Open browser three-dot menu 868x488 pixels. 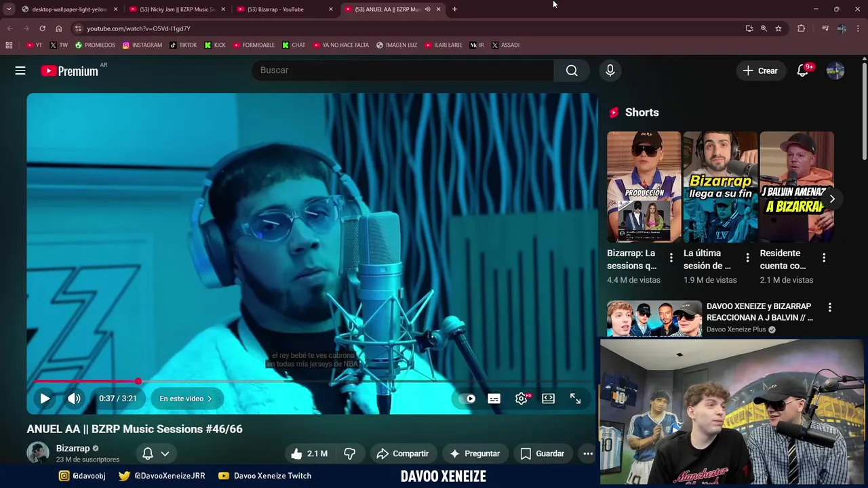(859, 28)
